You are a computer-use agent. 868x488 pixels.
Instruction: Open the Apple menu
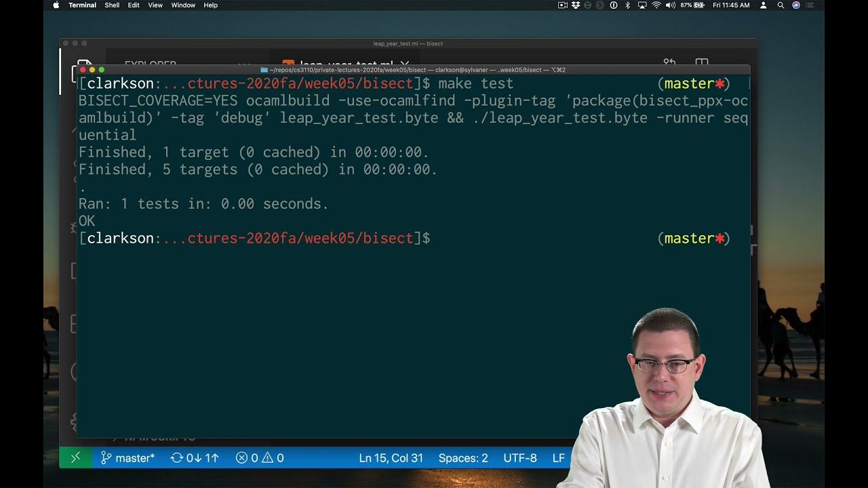pyautogui.click(x=56, y=5)
